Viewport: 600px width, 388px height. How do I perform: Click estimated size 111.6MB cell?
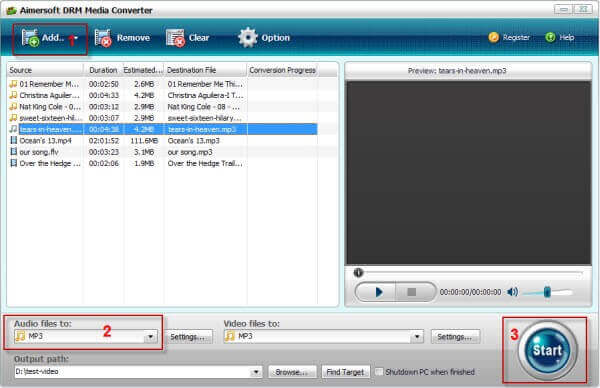[144, 140]
